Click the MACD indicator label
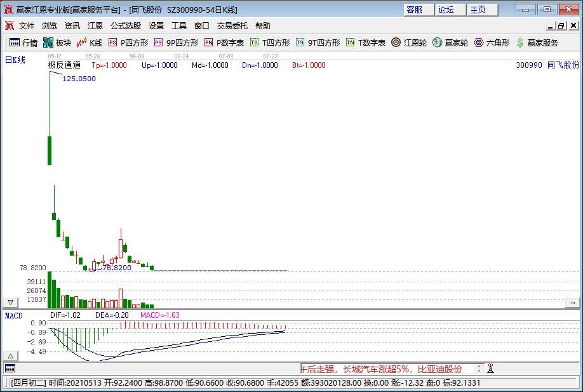This screenshot has height=392, width=583. tap(14, 315)
